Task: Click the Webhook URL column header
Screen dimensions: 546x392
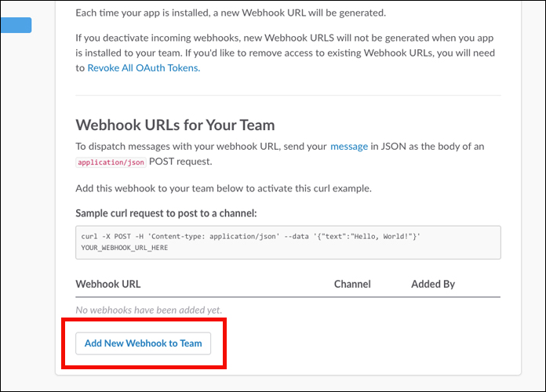Action: pyautogui.click(x=108, y=284)
